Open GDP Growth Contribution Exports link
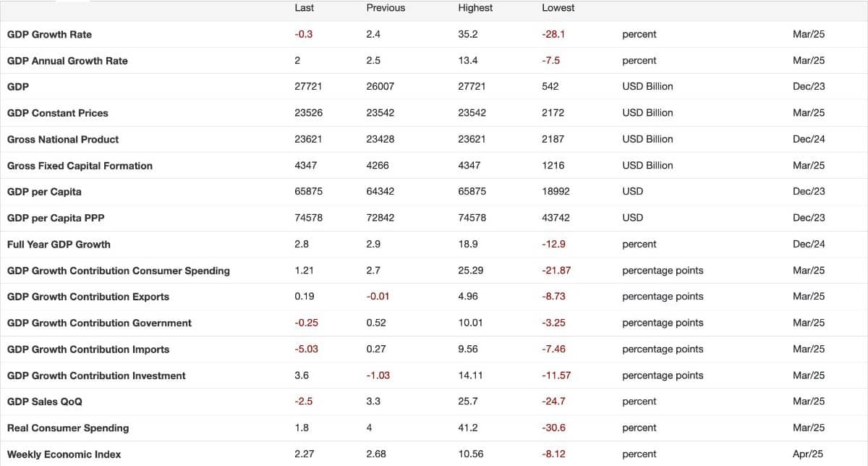This screenshot has width=868, height=466. tap(88, 297)
